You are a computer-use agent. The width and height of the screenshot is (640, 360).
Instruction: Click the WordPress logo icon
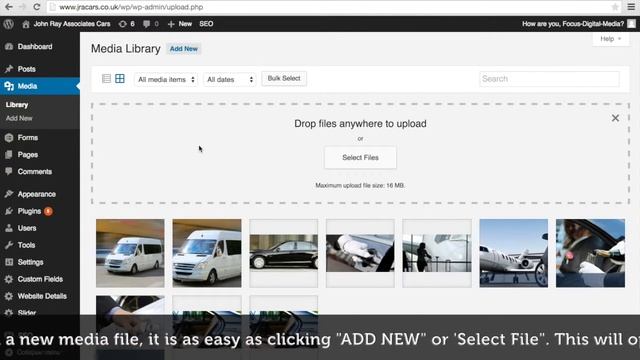[9, 24]
